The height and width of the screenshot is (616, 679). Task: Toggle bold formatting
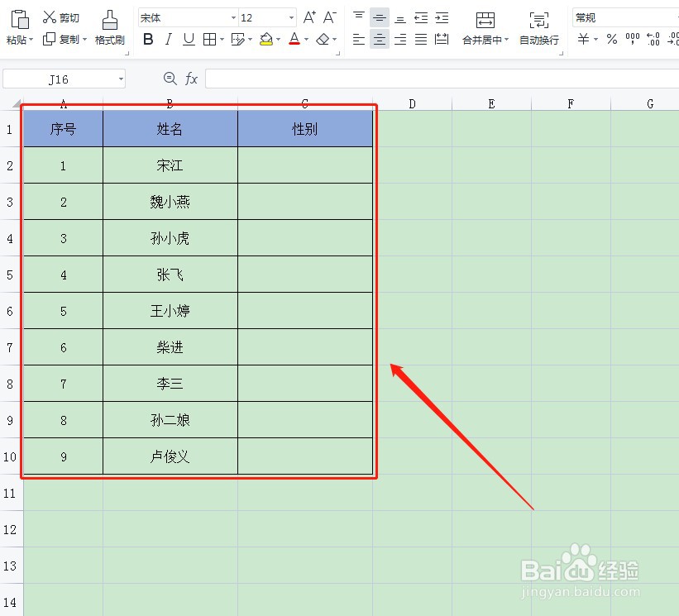[148, 39]
